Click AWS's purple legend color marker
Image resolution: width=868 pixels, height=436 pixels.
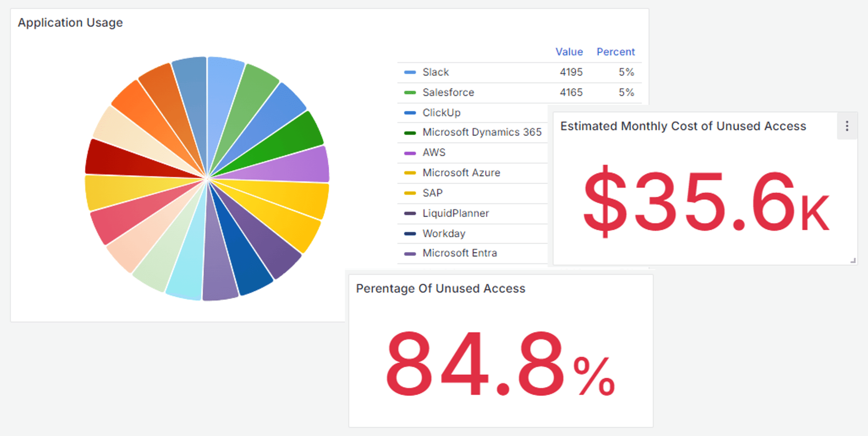(x=410, y=153)
